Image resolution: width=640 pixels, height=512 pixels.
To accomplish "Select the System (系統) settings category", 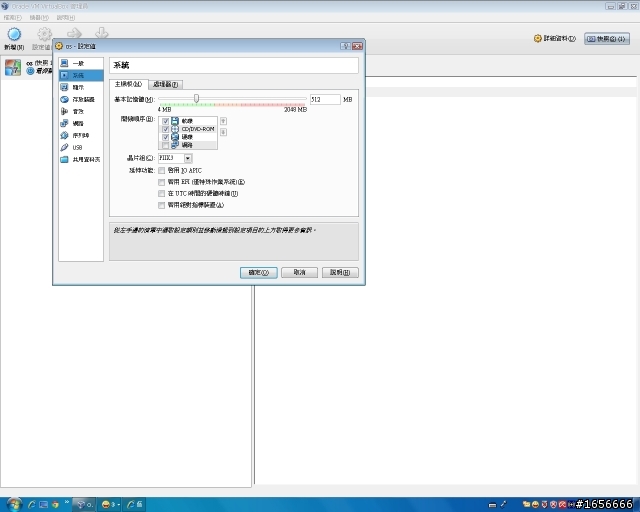I will click(x=81, y=75).
